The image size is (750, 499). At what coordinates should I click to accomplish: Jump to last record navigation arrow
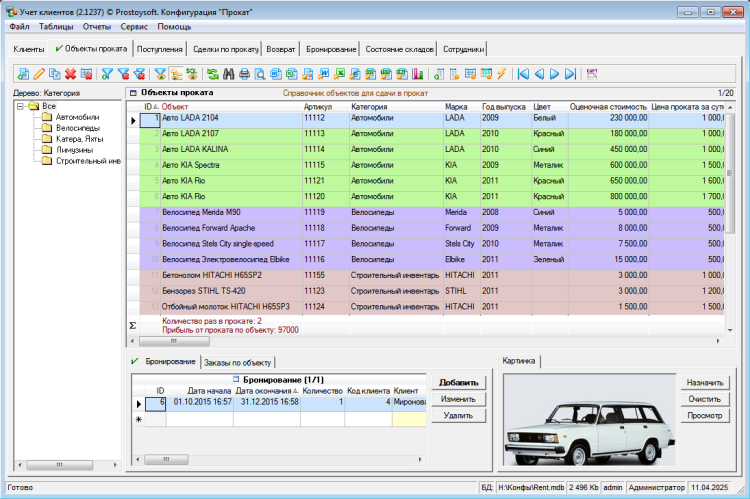pos(570,74)
